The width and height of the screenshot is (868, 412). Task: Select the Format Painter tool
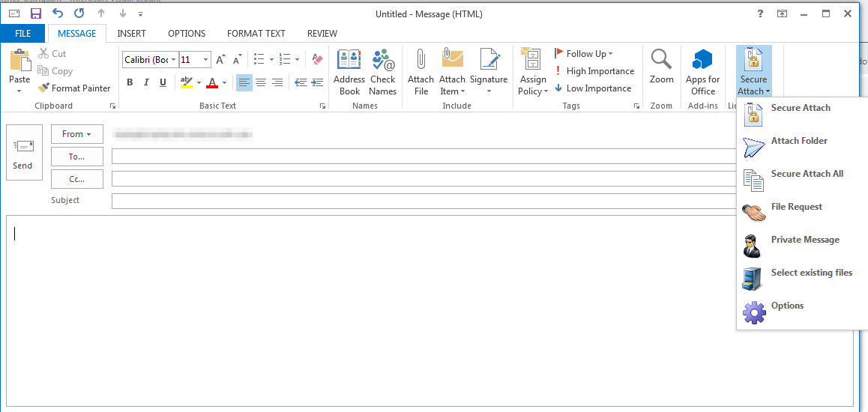click(x=75, y=88)
